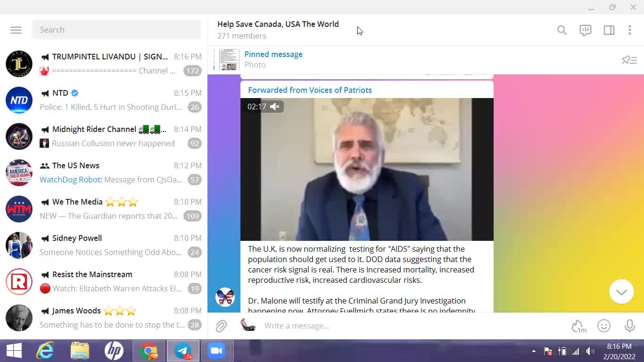
Task: Click the Search chats field
Action: click(x=116, y=30)
